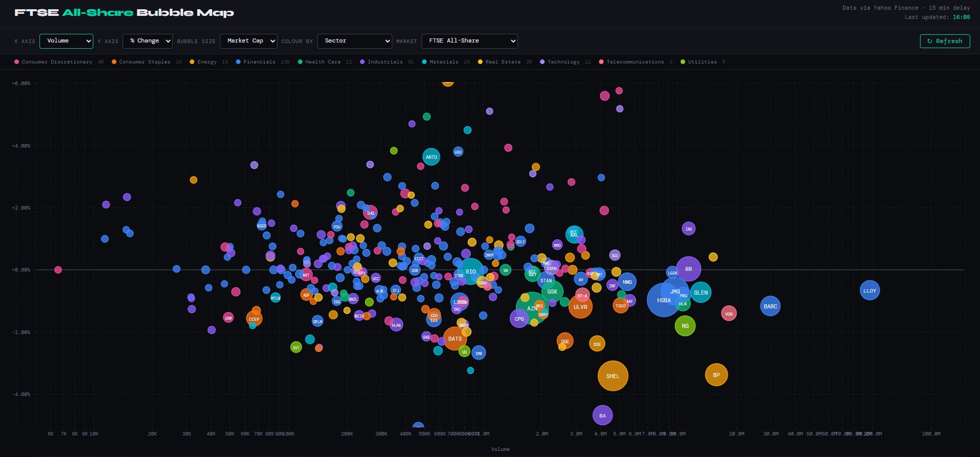Select the SVT bubble
This screenshot has width=980, height=457.
296,347
